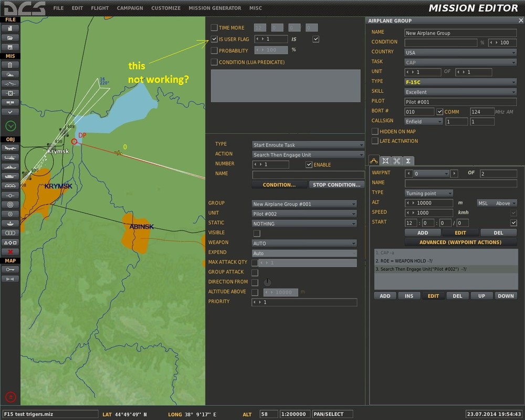This screenshot has width=525, height=420.
Task: Click the red X delete object icon
Action: click(10, 251)
